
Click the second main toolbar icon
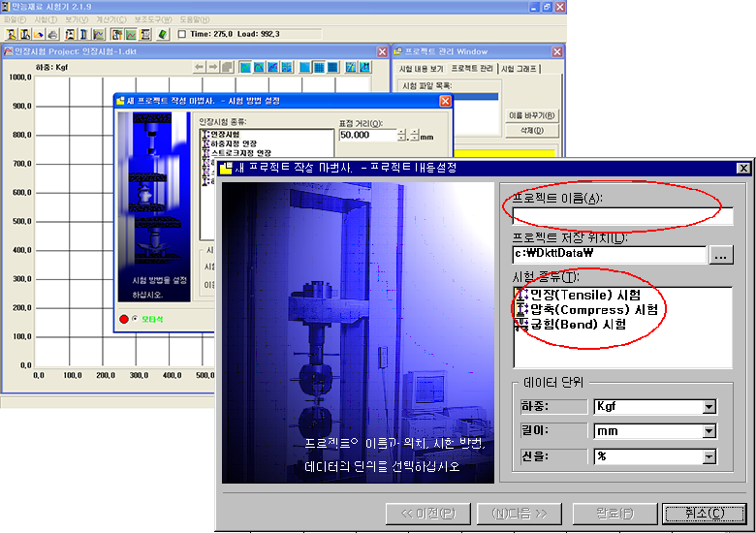(25, 34)
